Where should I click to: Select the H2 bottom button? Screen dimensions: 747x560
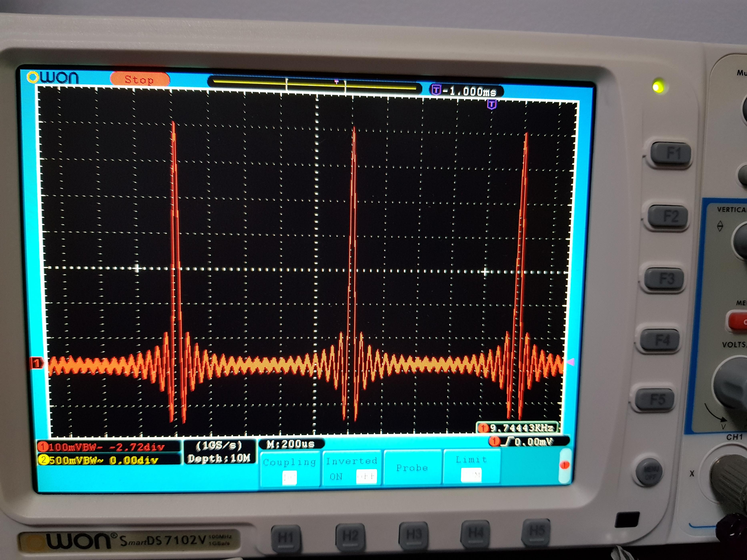[350, 536]
